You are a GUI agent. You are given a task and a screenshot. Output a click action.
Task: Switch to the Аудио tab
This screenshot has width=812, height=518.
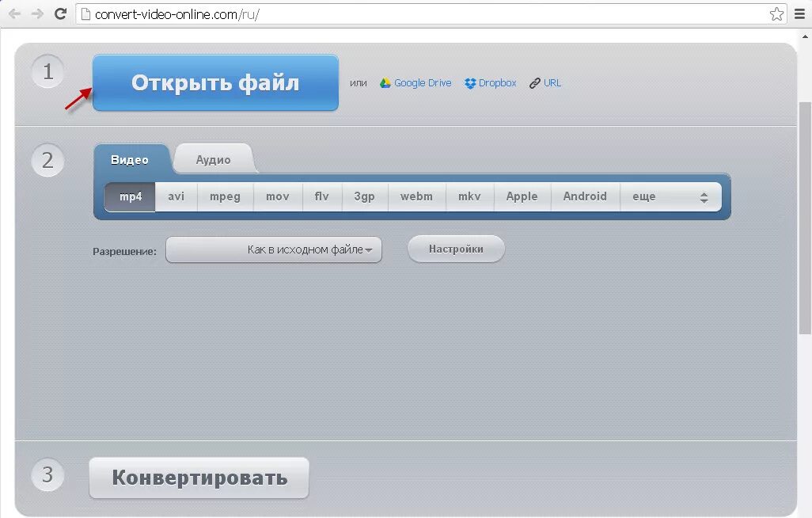[214, 160]
